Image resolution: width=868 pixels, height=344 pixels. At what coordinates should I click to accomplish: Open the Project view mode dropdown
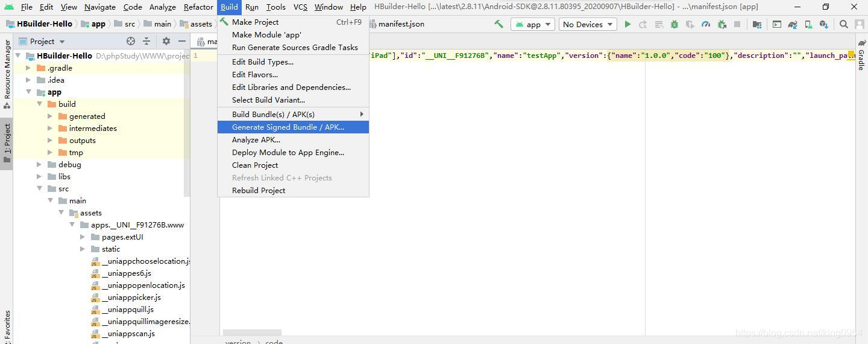pyautogui.click(x=42, y=41)
